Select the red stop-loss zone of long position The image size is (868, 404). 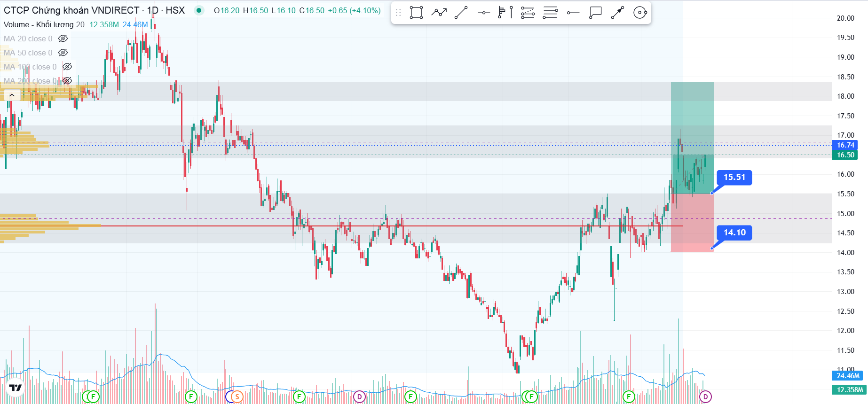coord(692,223)
